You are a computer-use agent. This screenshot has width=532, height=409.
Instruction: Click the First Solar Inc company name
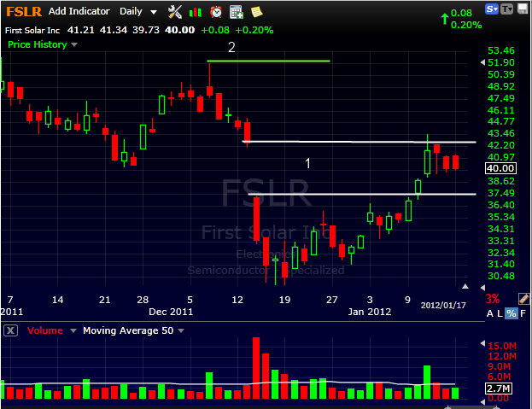(32, 30)
